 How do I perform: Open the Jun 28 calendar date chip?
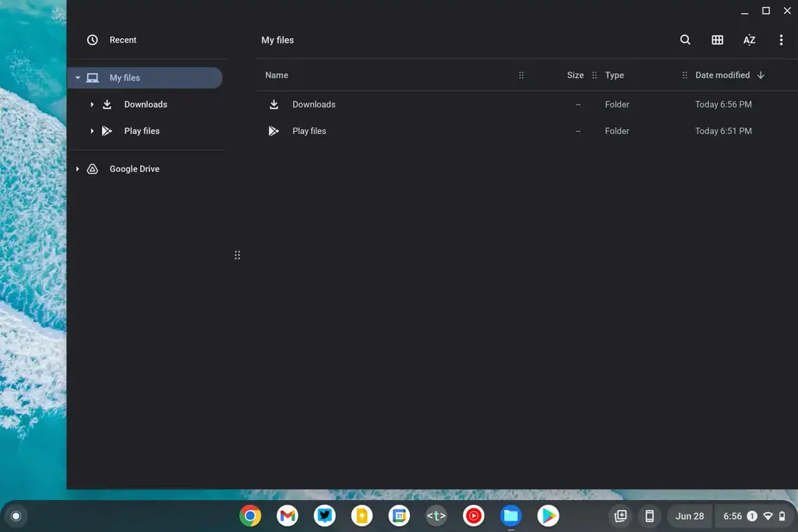point(689,516)
